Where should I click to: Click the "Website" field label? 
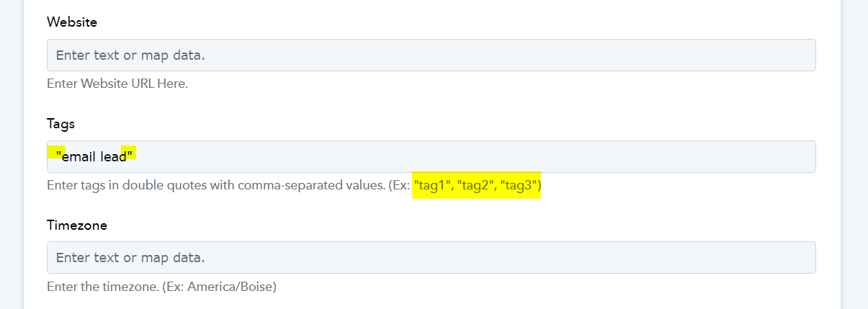72,22
